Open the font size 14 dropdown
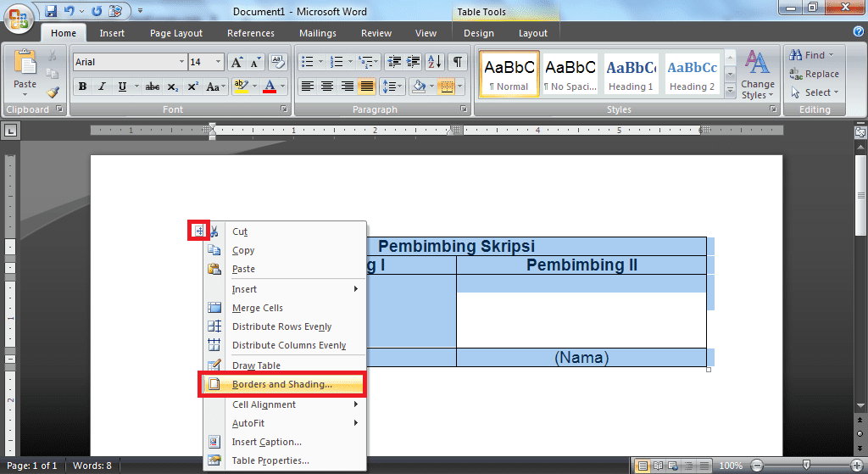The image size is (868, 474). click(x=218, y=62)
